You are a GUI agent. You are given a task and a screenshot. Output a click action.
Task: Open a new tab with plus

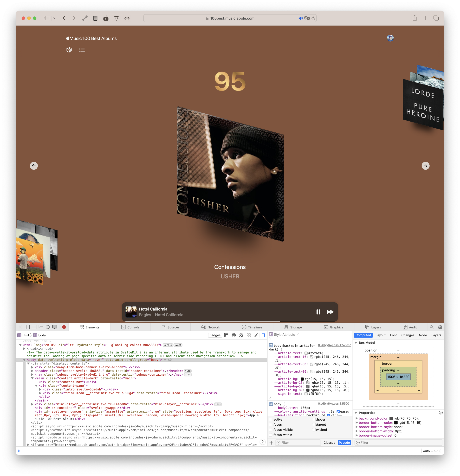point(425,18)
